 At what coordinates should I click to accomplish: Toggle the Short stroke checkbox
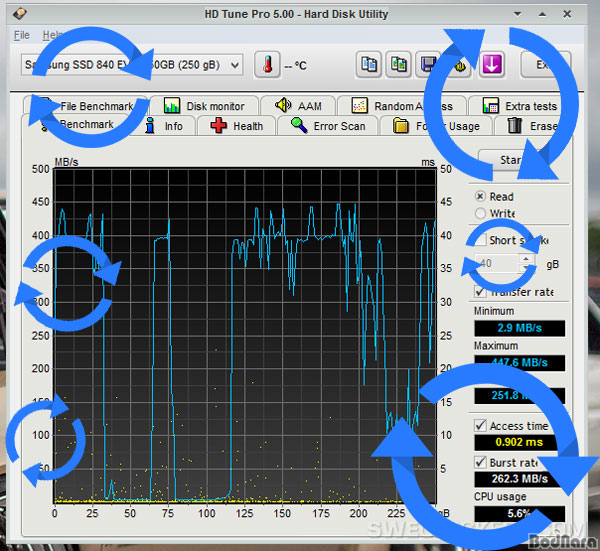click(x=481, y=240)
